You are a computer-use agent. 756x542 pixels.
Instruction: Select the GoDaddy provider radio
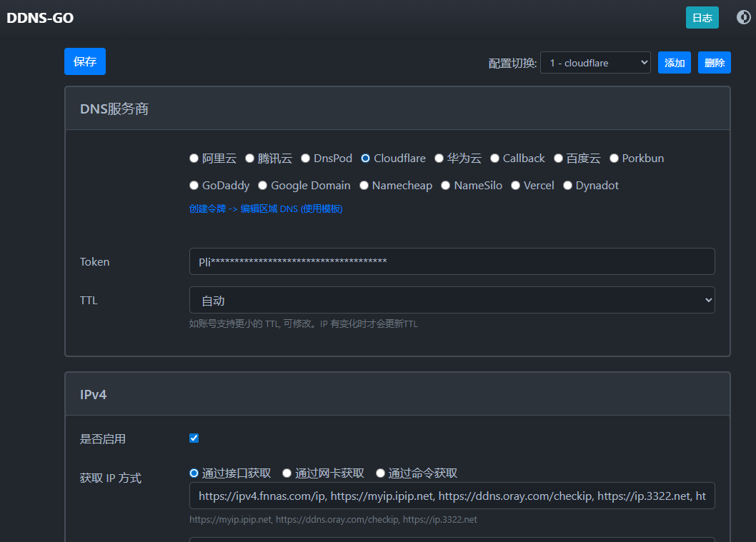tap(194, 185)
